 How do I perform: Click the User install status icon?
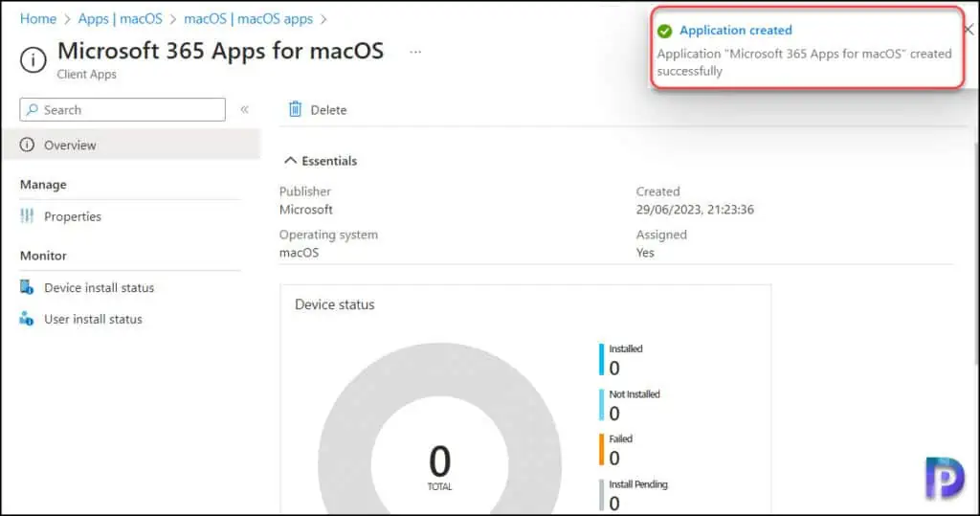26,319
